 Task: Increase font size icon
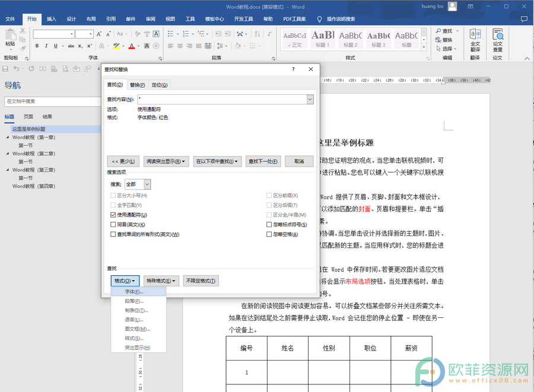pyautogui.click(x=99, y=34)
